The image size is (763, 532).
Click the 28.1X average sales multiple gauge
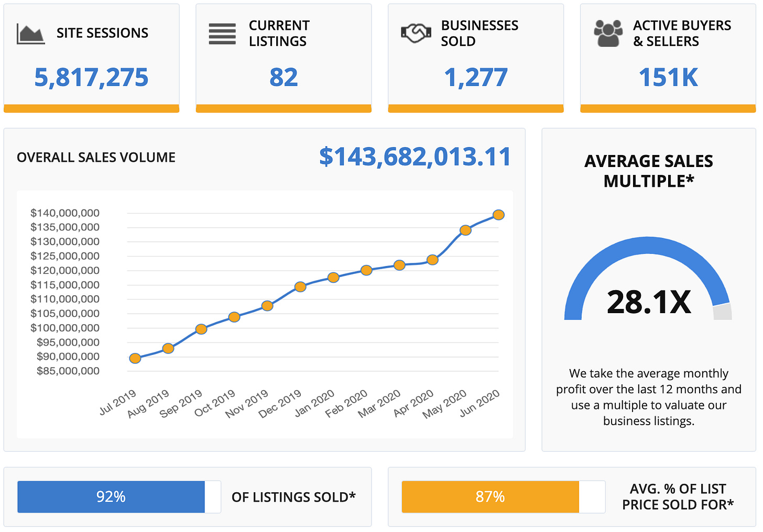[649, 302]
